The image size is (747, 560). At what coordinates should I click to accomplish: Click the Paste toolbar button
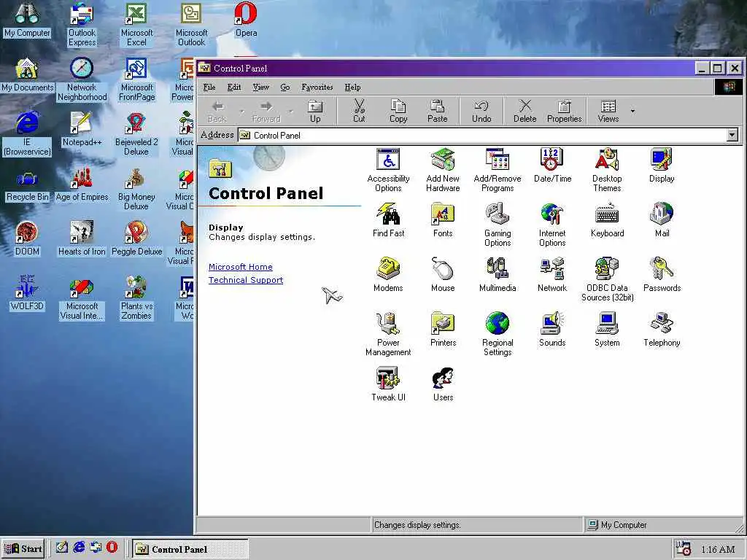(x=438, y=112)
